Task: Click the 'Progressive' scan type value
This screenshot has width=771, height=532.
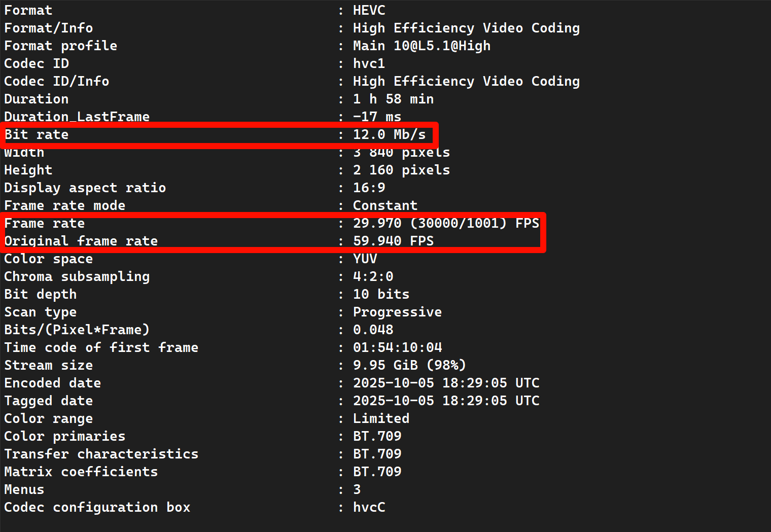Action: click(x=397, y=312)
